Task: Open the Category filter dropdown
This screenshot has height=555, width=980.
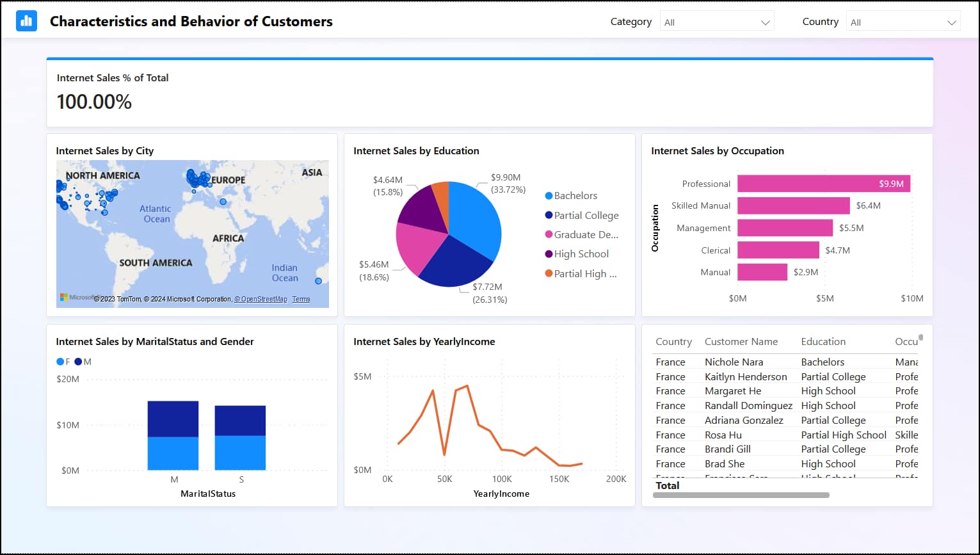Action: click(716, 20)
